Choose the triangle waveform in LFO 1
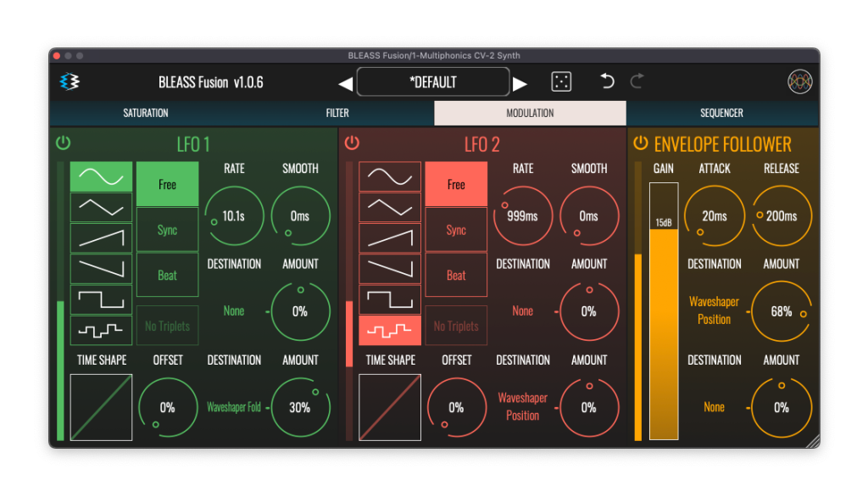The image size is (868, 497). tap(101, 207)
